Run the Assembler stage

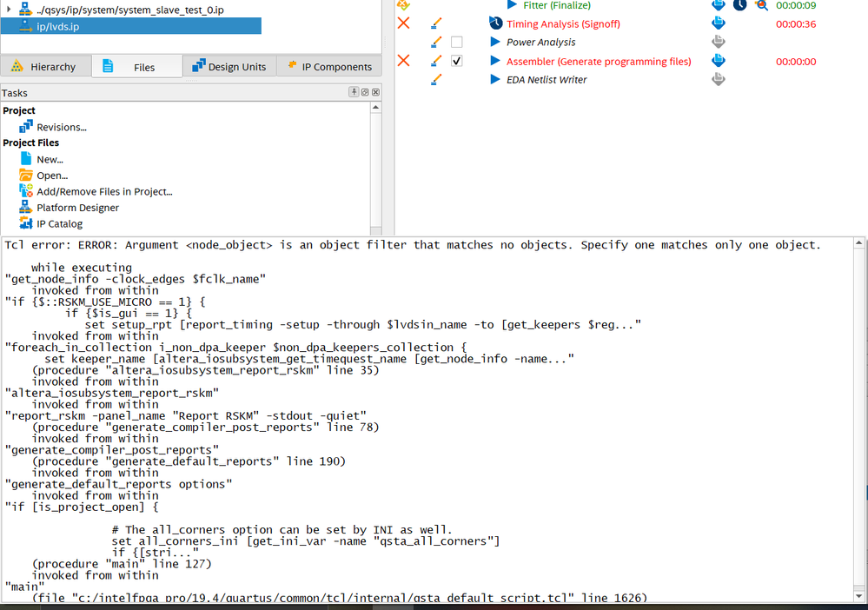click(495, 61)
